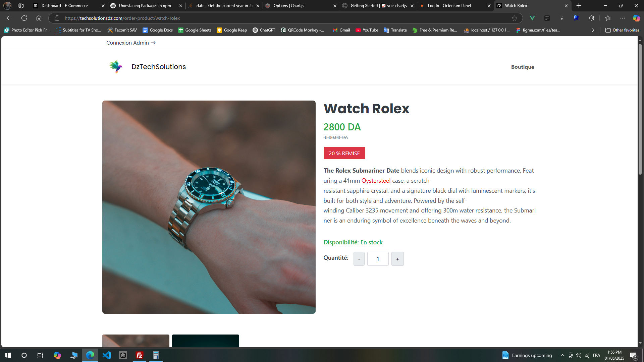Viewport: 644px width, 362px height.
Task: Click the DzTechSolutions bird logo
Action: (116, 67)
